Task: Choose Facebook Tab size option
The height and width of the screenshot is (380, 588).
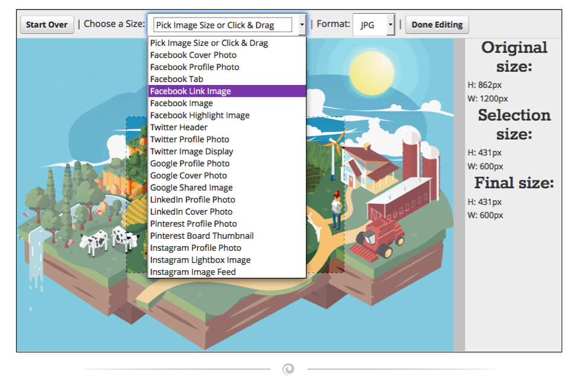Action: [227, 79]
